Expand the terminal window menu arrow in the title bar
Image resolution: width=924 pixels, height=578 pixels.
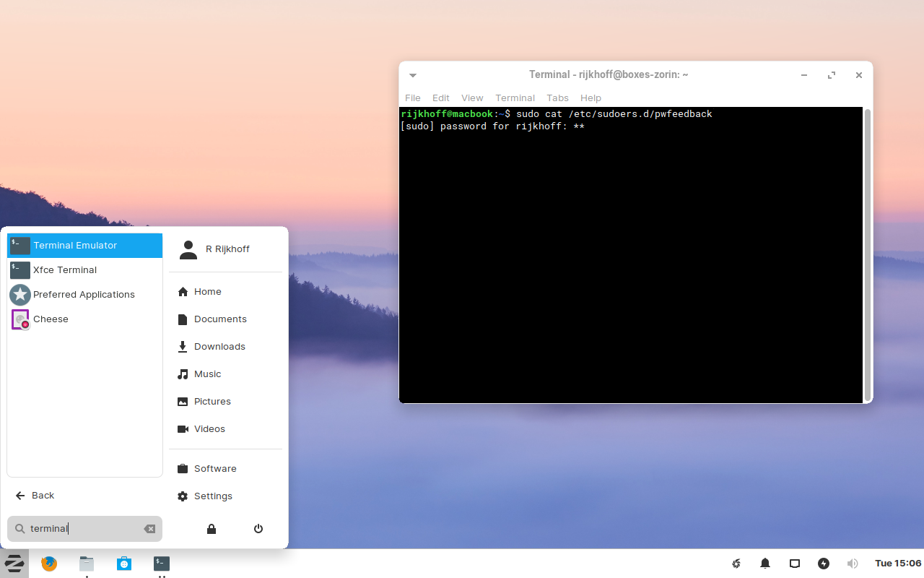[413, 75]
